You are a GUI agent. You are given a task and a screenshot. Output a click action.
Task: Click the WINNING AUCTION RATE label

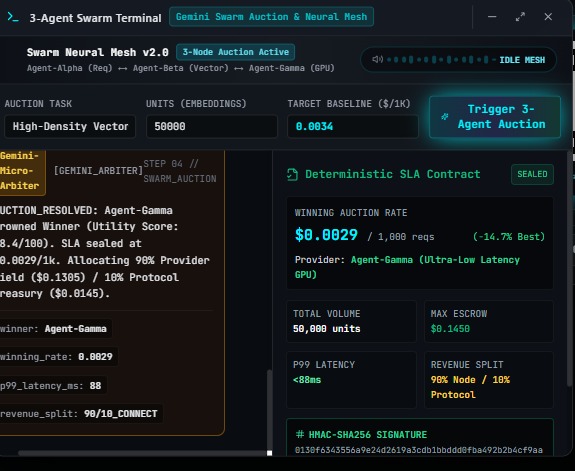[x=351, y=213]
